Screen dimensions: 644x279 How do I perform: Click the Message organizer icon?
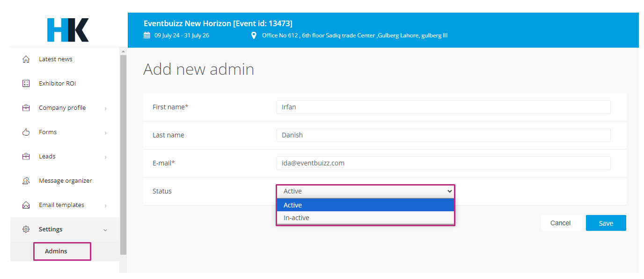[x=26, y=181]
